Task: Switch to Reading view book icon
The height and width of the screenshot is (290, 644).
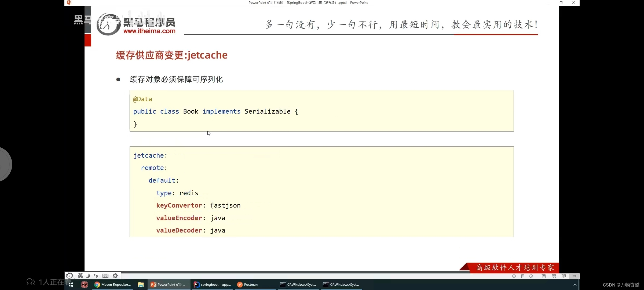Action: point(564,276)
